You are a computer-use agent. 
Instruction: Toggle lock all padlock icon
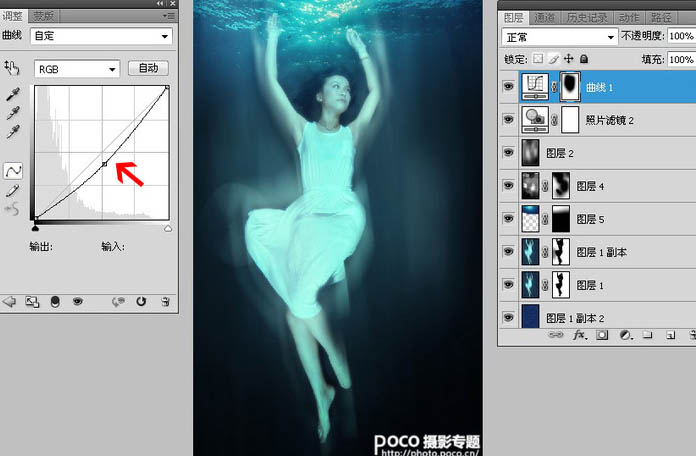pyautogui.click(x=584, y=59)
